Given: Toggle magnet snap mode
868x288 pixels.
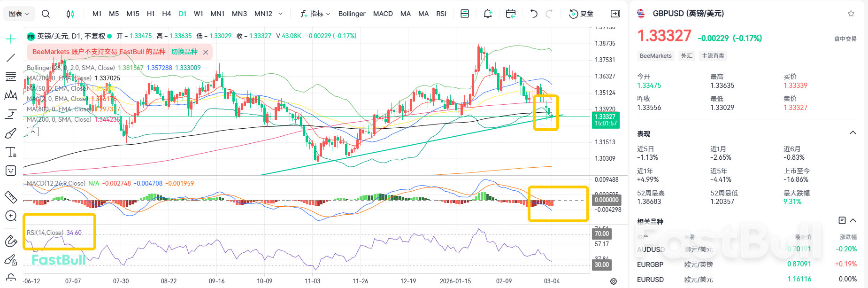Looking at the screenshot, I should 11,241.
